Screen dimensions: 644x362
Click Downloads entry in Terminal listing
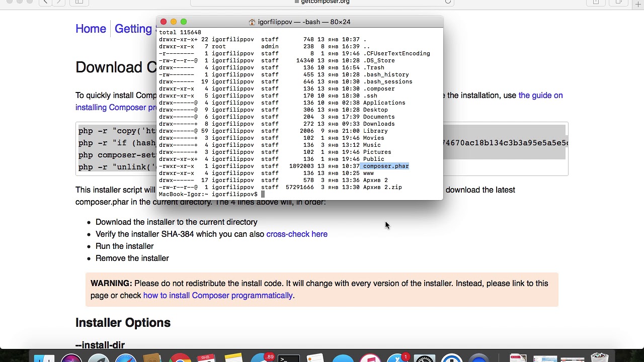379,124
